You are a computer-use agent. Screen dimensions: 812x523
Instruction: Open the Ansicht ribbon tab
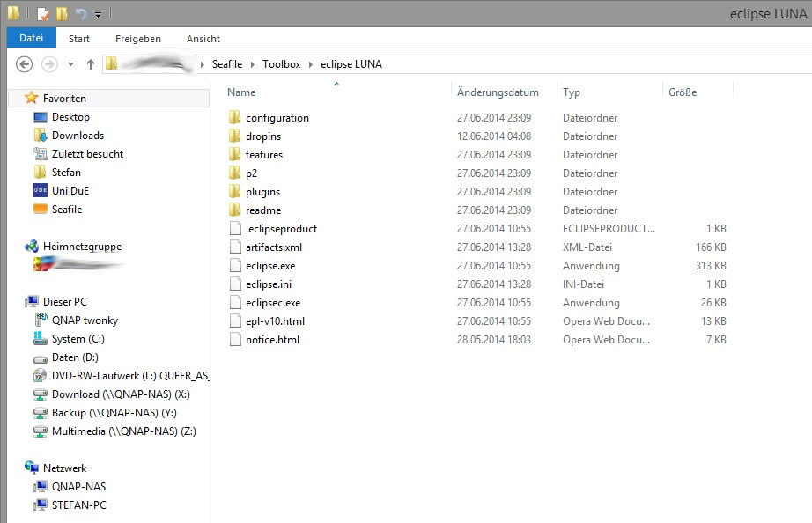pos(203,39)
